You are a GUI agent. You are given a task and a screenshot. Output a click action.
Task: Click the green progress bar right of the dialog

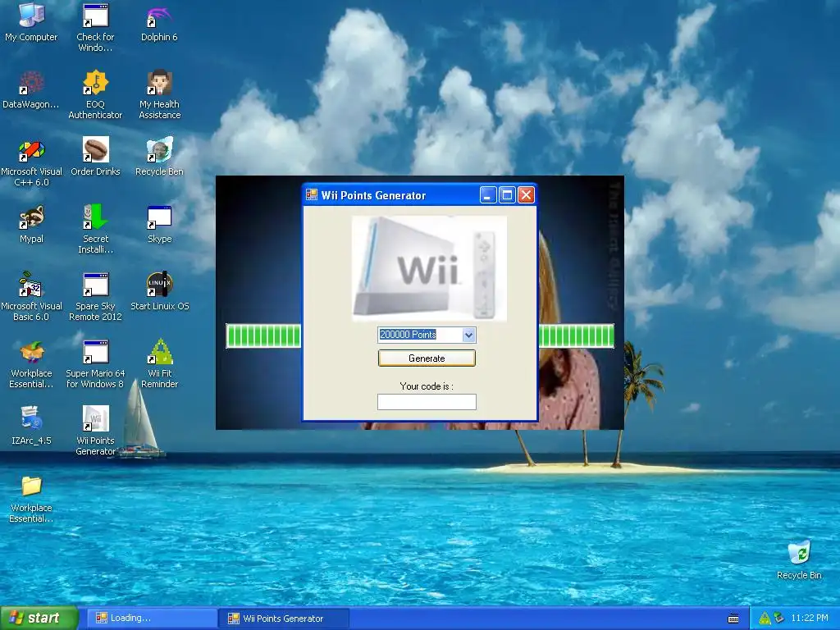(577, 336)
